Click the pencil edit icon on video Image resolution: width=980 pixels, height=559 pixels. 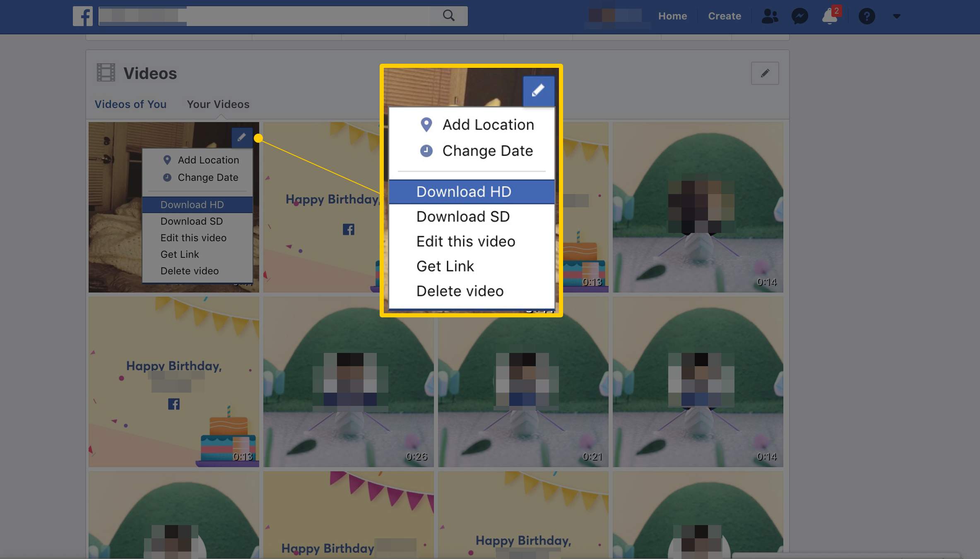point(241,138)
